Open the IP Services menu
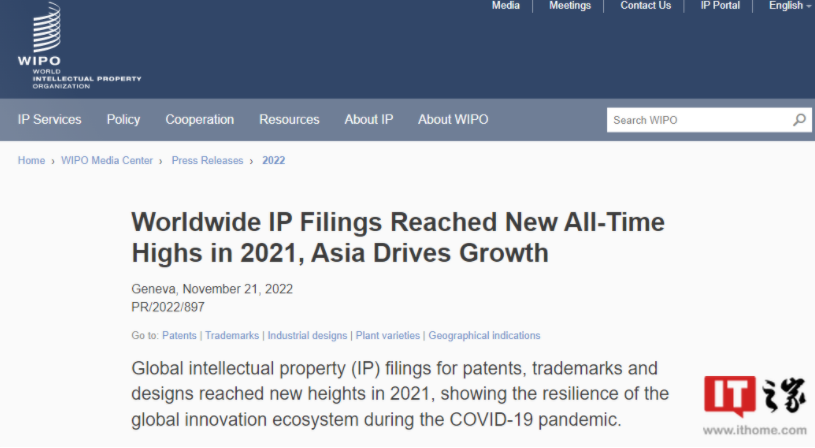This screenshot has width=815, height=448. (x=50, y=120)
